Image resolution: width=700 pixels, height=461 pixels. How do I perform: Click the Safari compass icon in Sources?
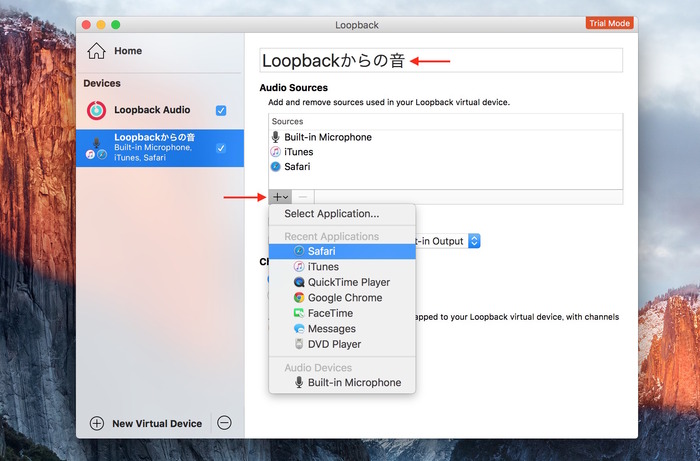(276, 166)
